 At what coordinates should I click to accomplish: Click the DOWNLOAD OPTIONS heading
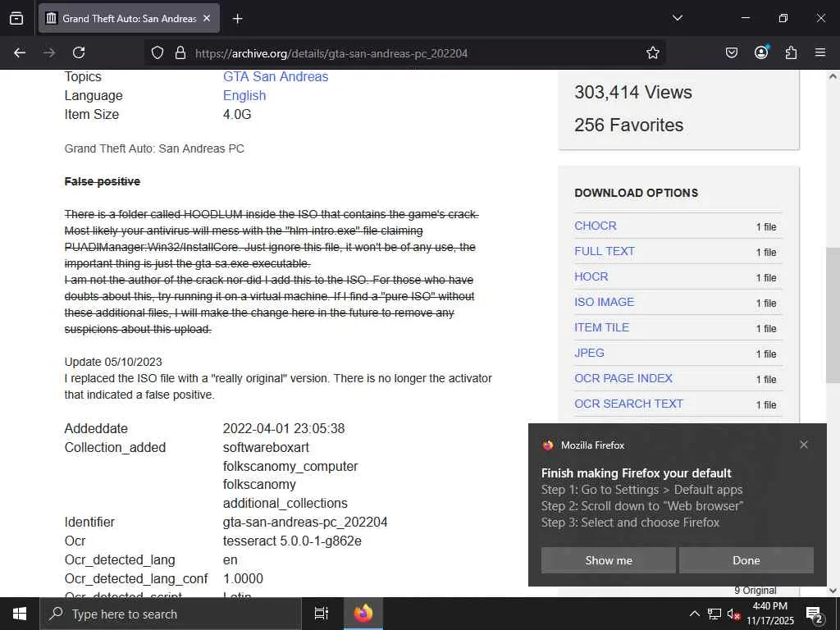tap(636, 193)
